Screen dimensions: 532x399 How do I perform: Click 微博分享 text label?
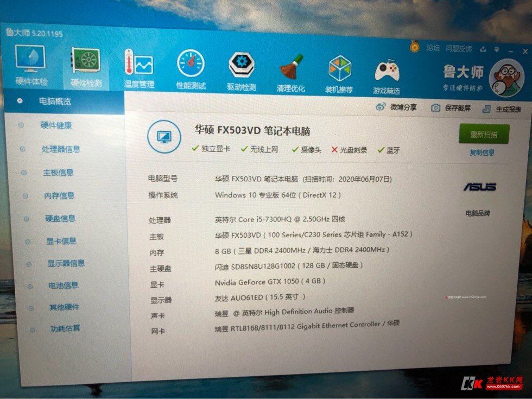(x=403, y=107)
